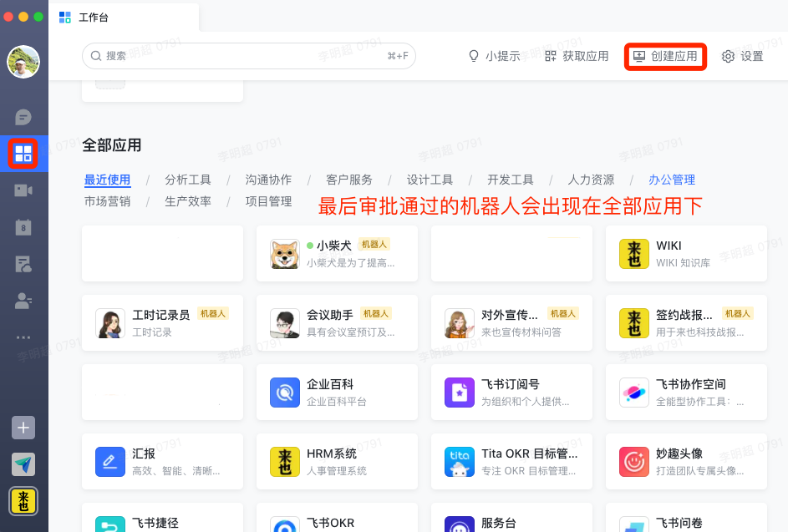This screenshot has width=788, height=532.
Task: Click 用于来也科技战报... description text
Action: point(699,332)
